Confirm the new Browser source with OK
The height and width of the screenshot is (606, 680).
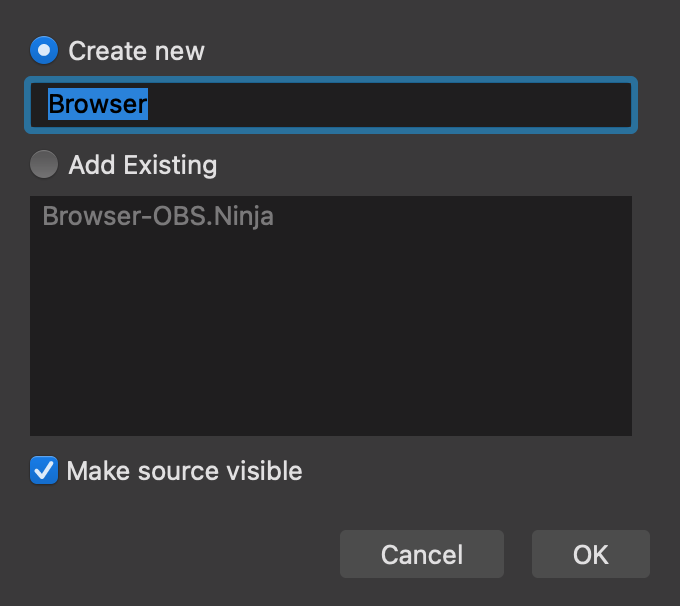coord(591,554)
